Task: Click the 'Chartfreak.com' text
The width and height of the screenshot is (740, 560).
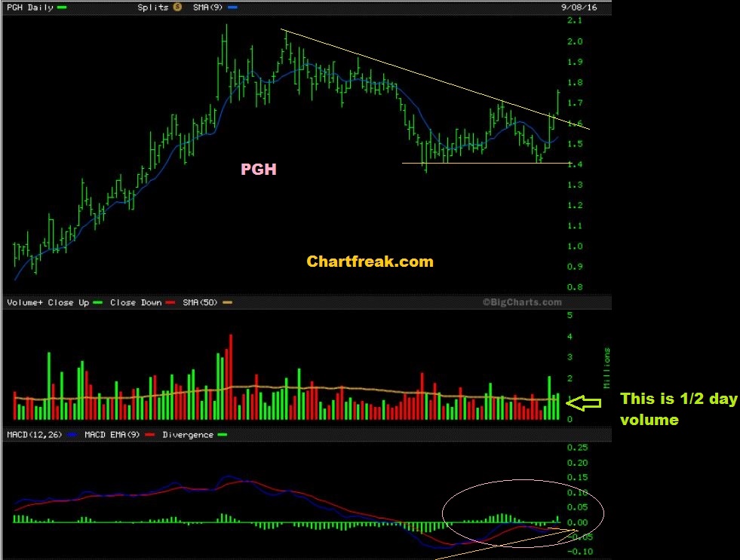Action: pos(370,262)
